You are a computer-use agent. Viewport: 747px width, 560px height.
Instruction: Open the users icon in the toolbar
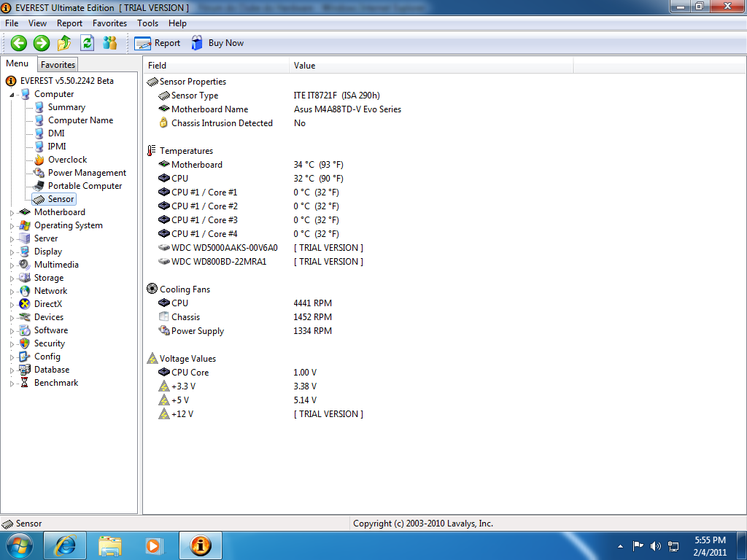coord(110,43)
